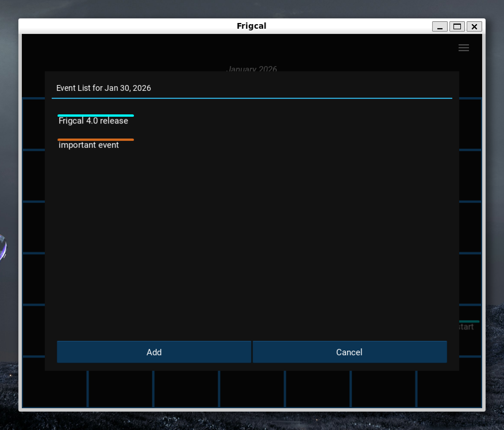Image resolution: width=504 pixels, height=430 pixels.
Task: Click the second cell in the bottom calendar row
Action: [x=120, y=389]
